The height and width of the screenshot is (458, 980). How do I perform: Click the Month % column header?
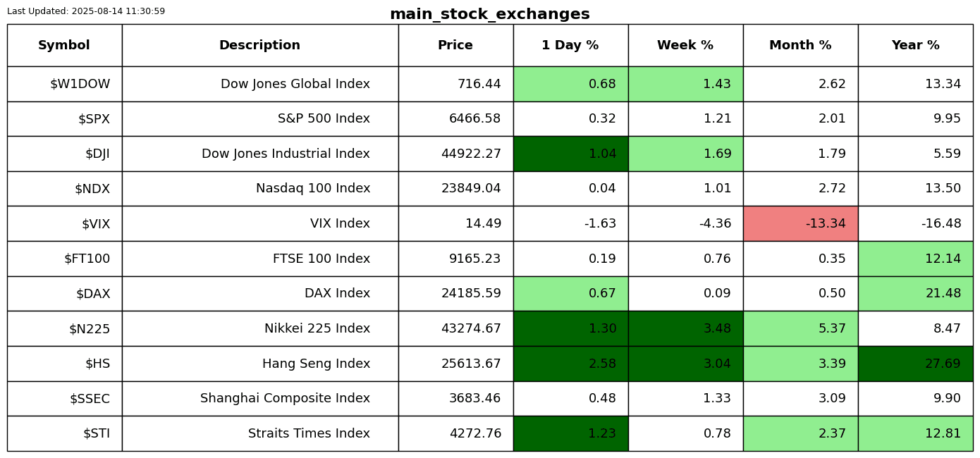800,46
